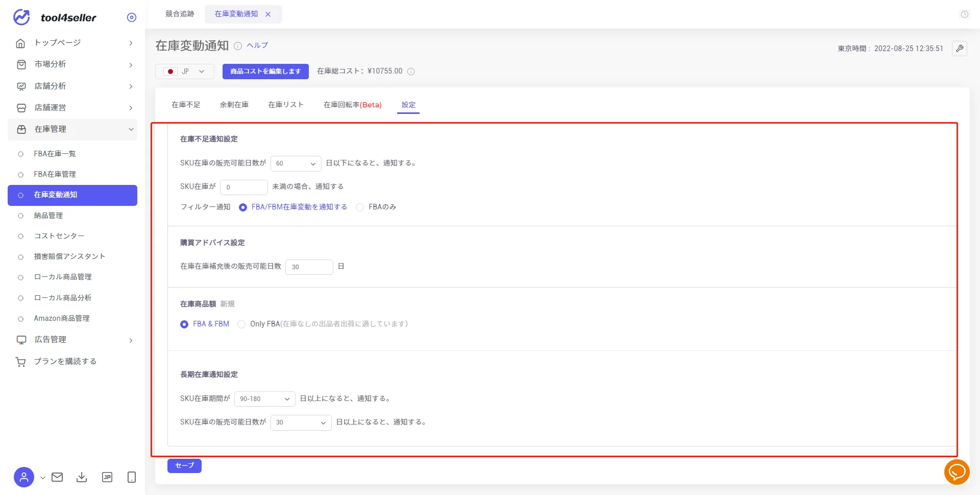The height and width of the screenshot is (495, 980).
Task: Open the download center icon
Action: point(82,477)
